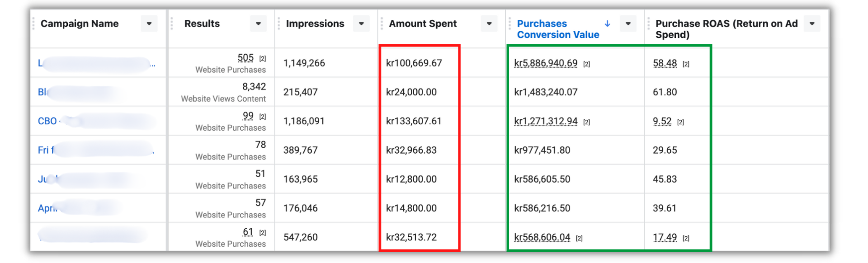Open the campaign link starting with Apr

pyautogui.click(x=47, y=208)
